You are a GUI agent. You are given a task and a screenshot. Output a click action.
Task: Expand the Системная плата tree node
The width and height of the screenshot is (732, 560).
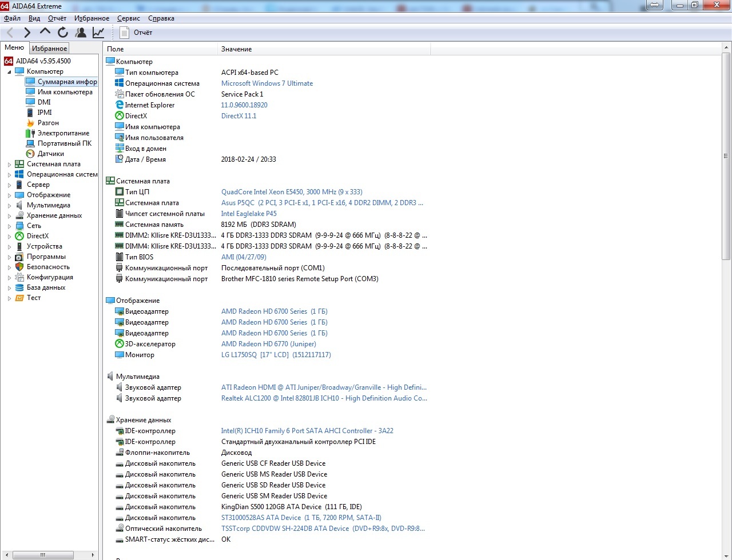click(x=9, y=165)
